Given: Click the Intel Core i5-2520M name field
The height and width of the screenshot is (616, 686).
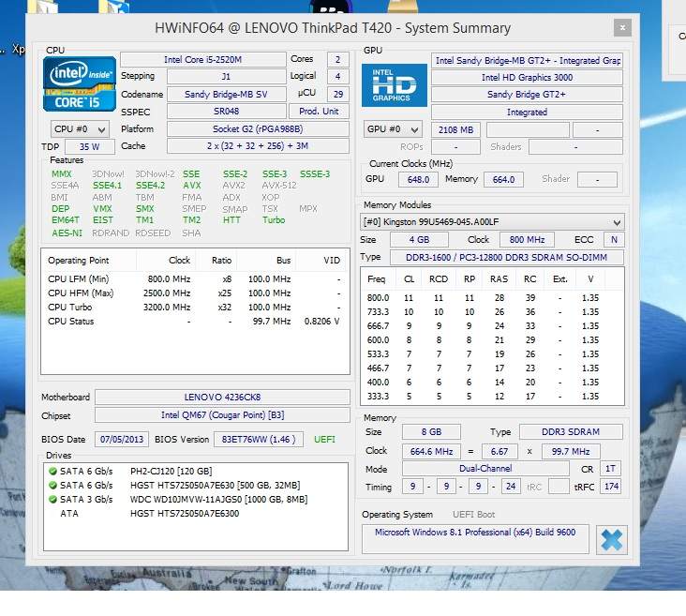Looking at the screenshot, I should (203, 60).
